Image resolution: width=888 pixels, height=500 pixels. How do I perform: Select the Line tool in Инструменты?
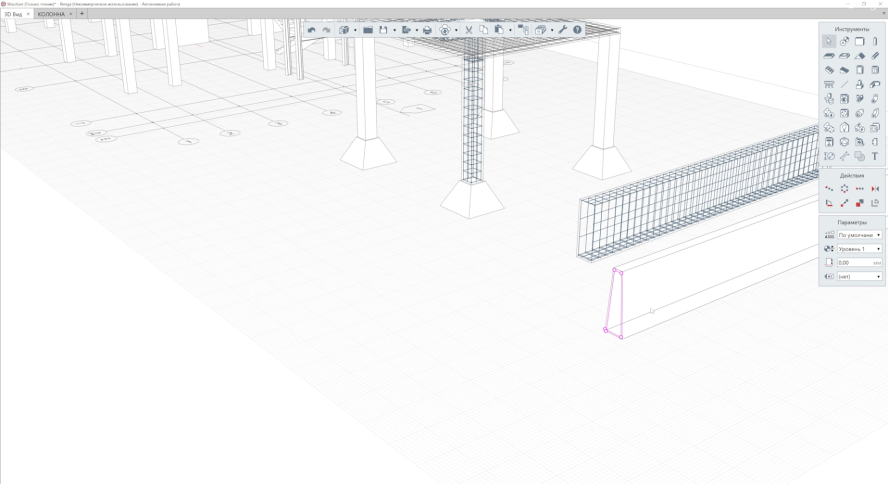[844, 85]
